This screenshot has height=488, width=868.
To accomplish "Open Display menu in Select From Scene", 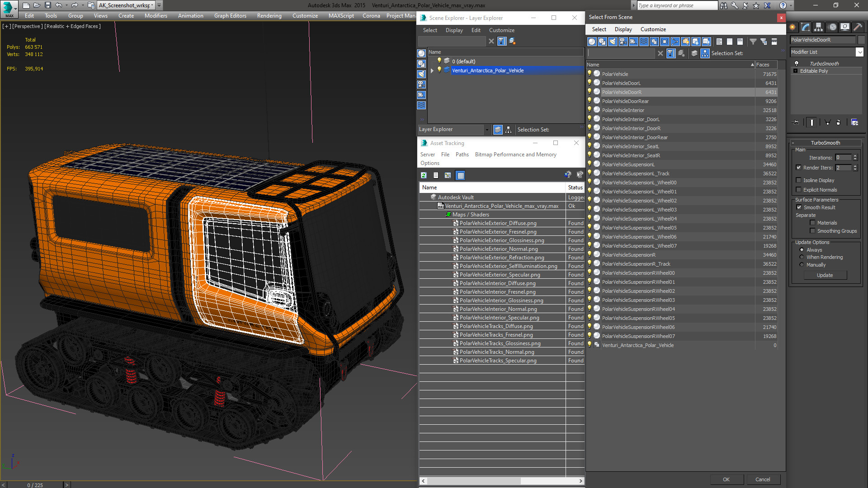I will tap(623, 29).
